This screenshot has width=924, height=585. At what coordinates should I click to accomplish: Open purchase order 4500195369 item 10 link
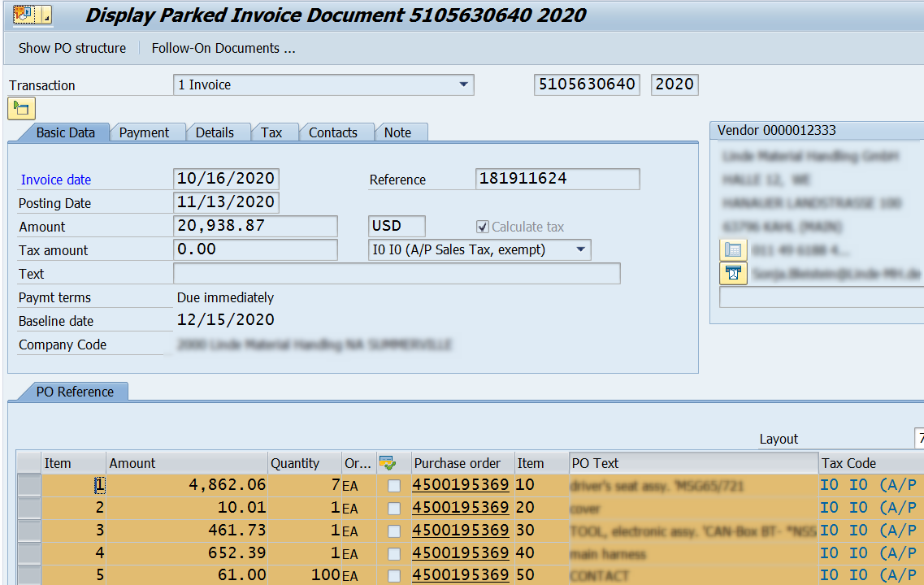pos(460,484)
